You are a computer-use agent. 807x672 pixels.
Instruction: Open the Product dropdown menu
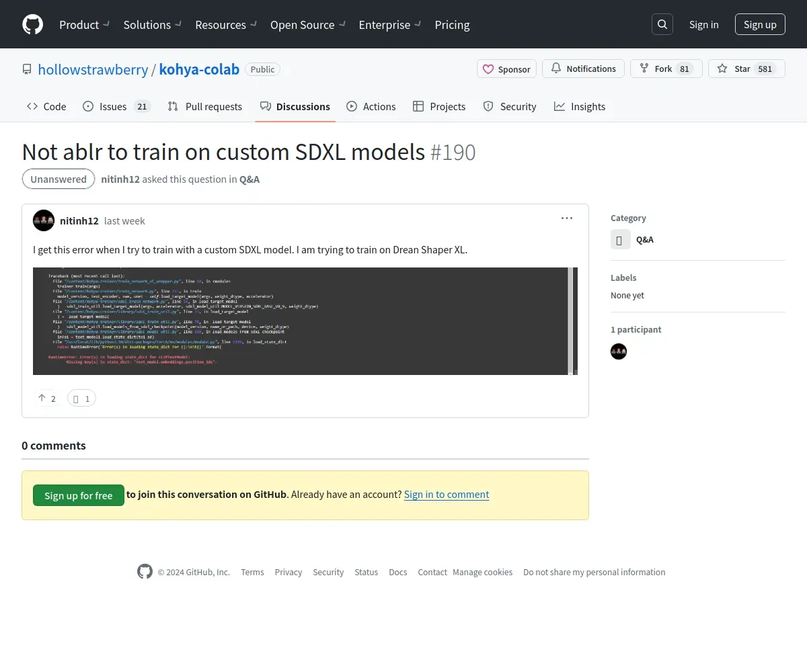pos(85,24)
